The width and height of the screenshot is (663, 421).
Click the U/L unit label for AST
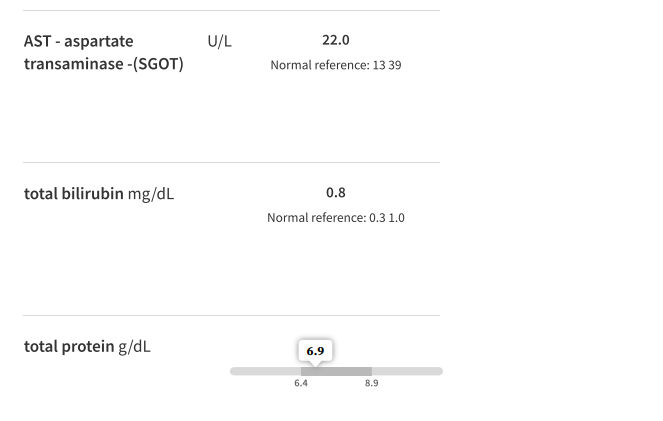[x=219, y=42]
